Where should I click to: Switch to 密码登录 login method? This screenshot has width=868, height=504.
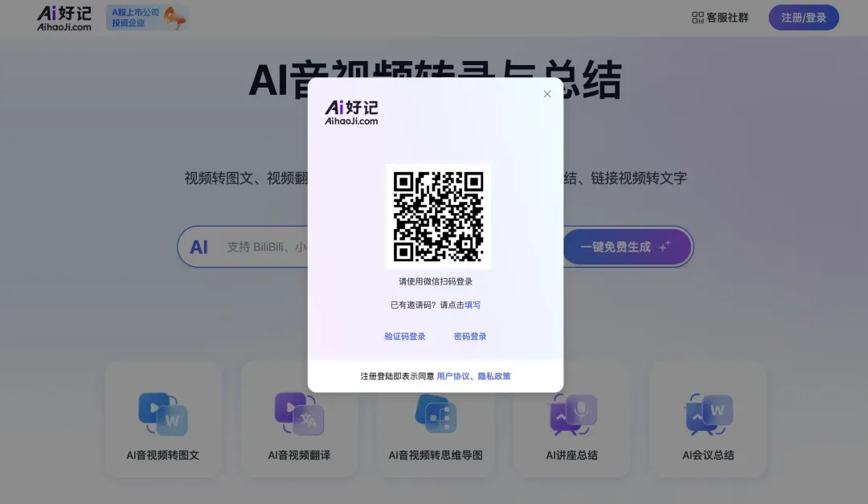tap(470, 337)
